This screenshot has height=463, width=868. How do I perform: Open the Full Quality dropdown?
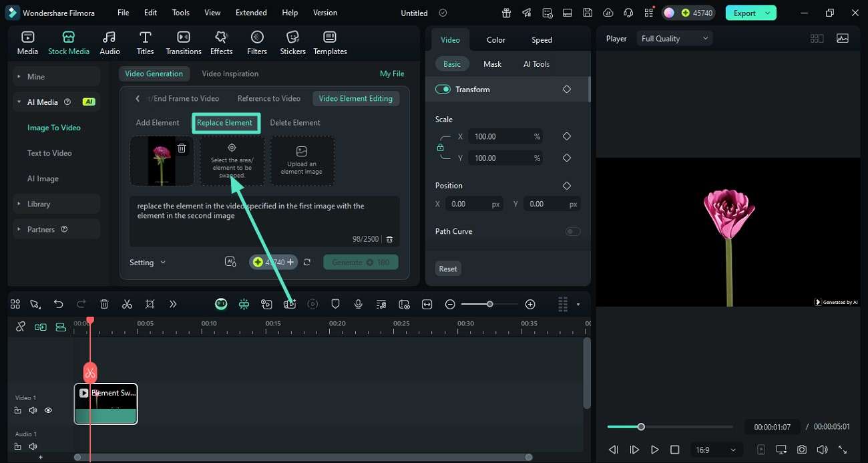coord(674,39)
